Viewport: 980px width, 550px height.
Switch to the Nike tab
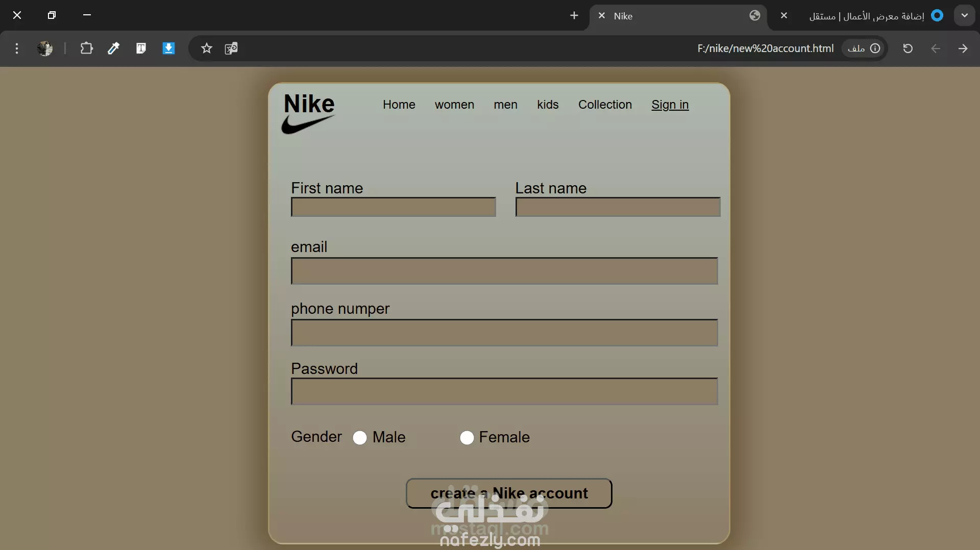pos(678,16)
